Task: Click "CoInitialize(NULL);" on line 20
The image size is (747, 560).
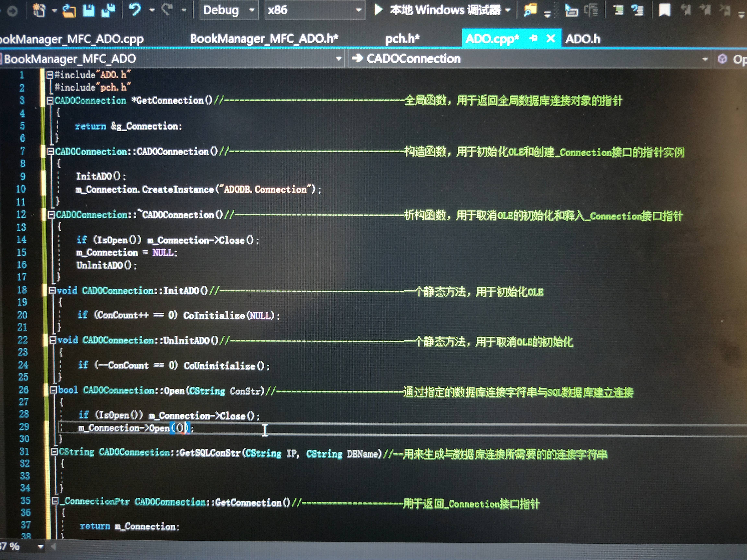Action: point(232,316)
